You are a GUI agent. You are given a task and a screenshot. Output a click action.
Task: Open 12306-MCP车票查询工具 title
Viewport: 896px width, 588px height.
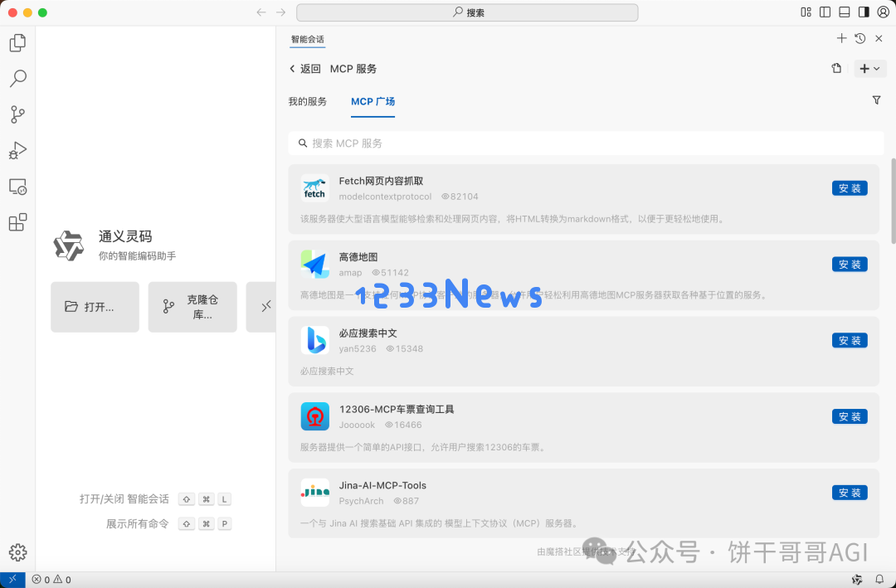[397, 409]
